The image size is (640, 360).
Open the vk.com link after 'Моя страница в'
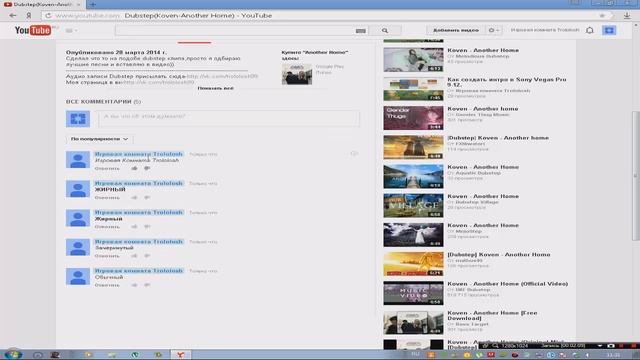158,82
